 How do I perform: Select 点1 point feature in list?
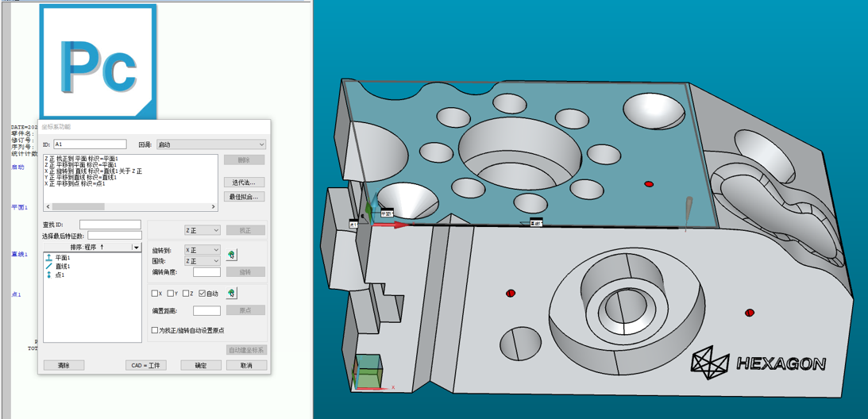59,275
